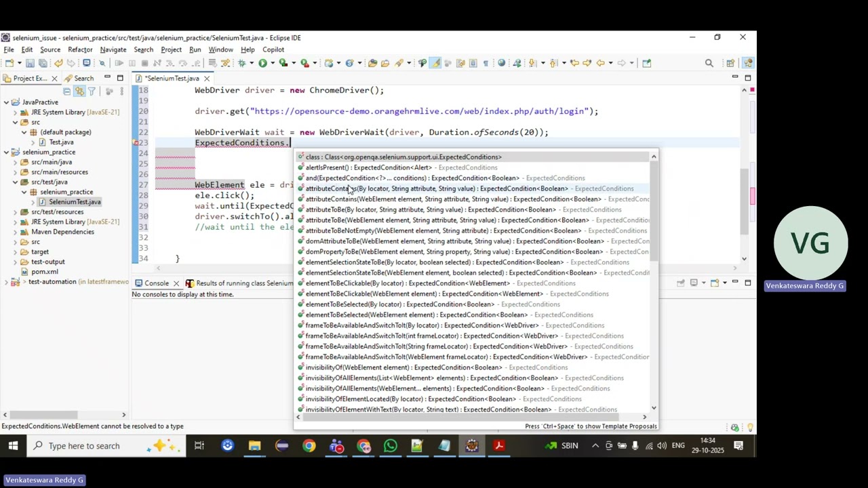Toggle show whitespace characters pilcrow icon
868x488 pixels.
486,63
